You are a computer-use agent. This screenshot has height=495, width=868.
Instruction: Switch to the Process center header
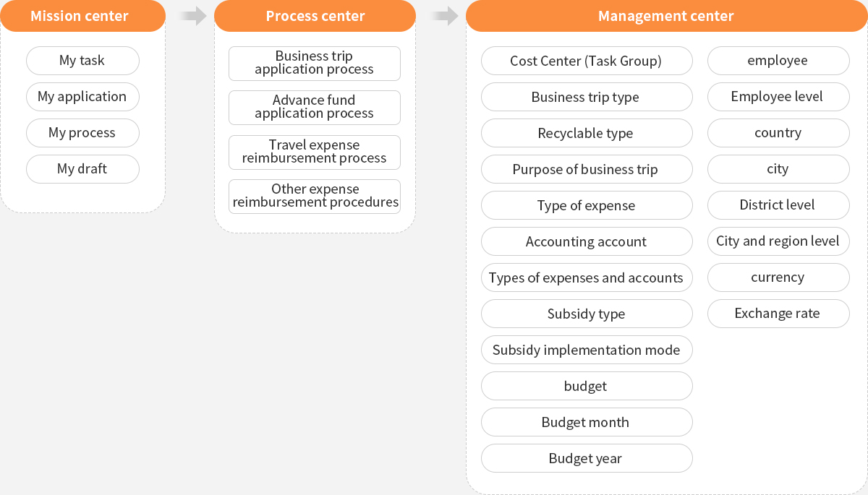tap(315, 16)
